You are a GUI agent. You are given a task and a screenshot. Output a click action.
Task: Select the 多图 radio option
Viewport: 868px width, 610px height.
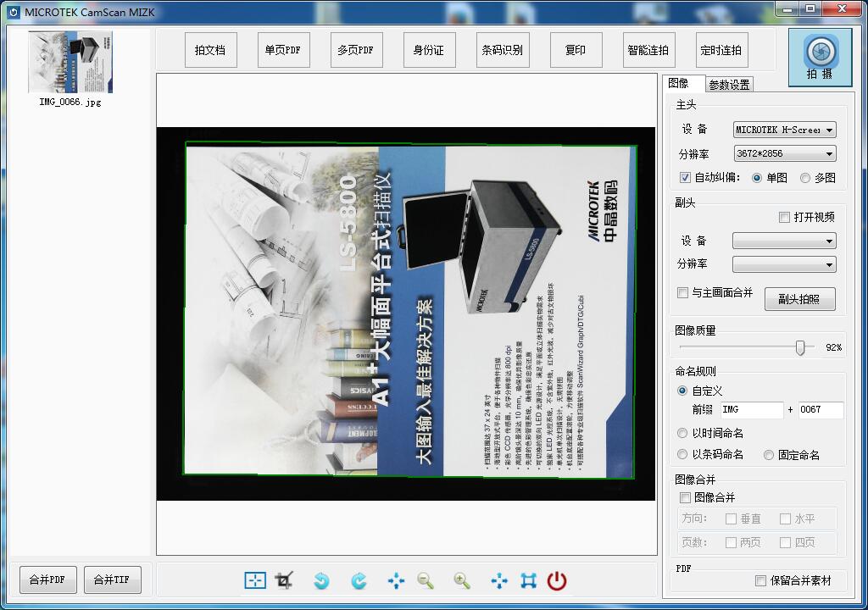click(805, 178)
